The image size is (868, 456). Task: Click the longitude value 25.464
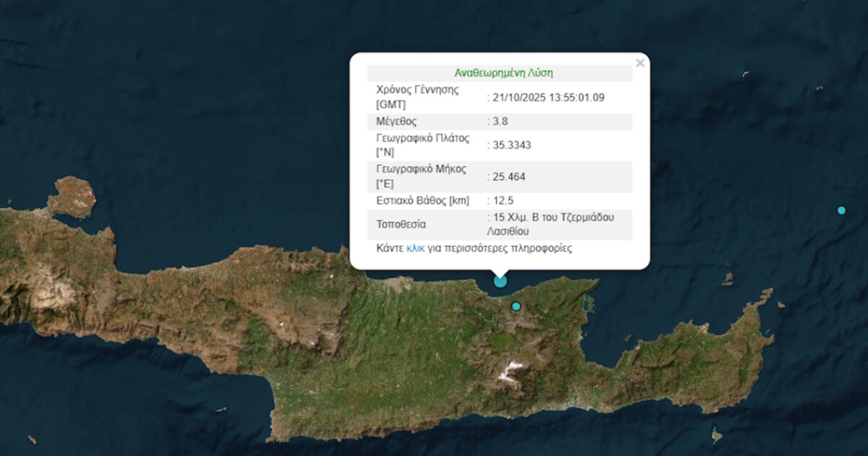point(509,177)
